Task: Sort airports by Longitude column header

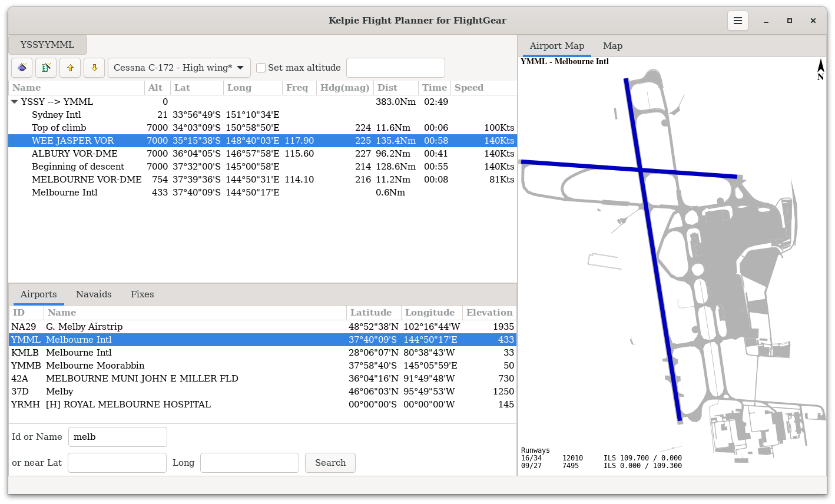Action: coord(432,313)
